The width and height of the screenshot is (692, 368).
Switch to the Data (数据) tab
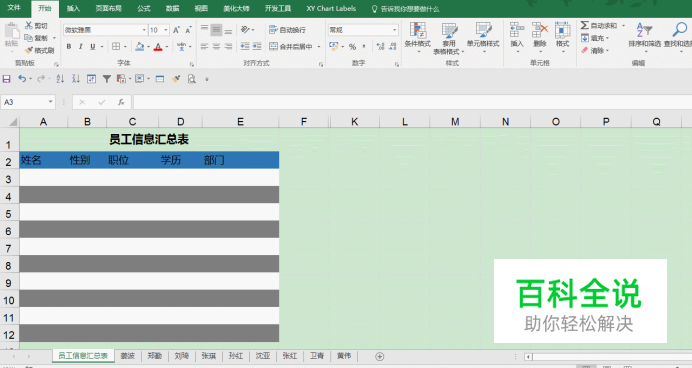(173, 8)
